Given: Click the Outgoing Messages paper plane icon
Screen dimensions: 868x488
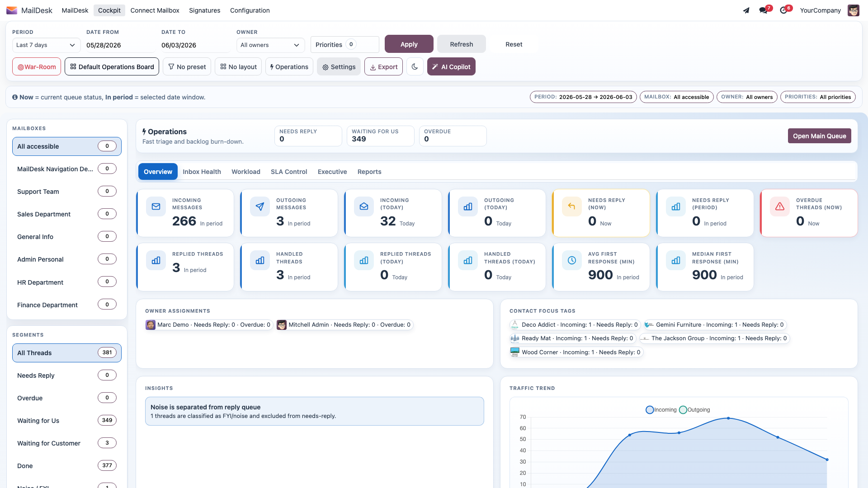Looking at the screenshot, I should [x=260, y=206].
